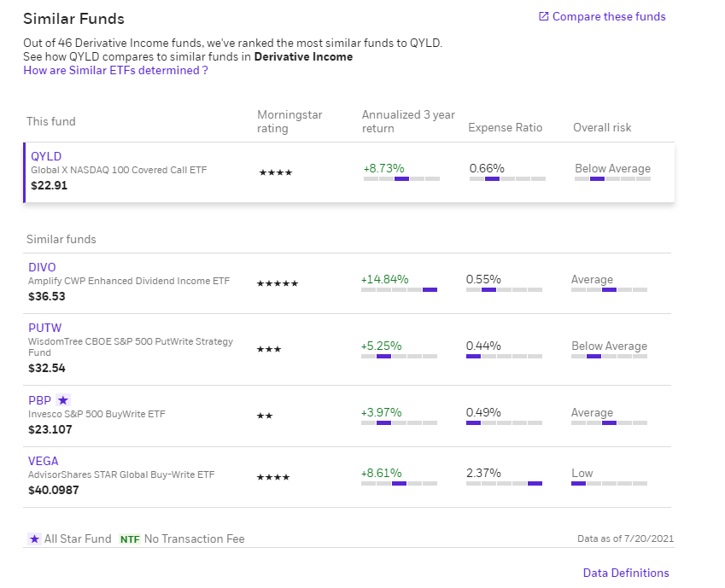
Task: Click the $23.107 price of PBP
Action: pyautogui.click(x=50, y=429)
